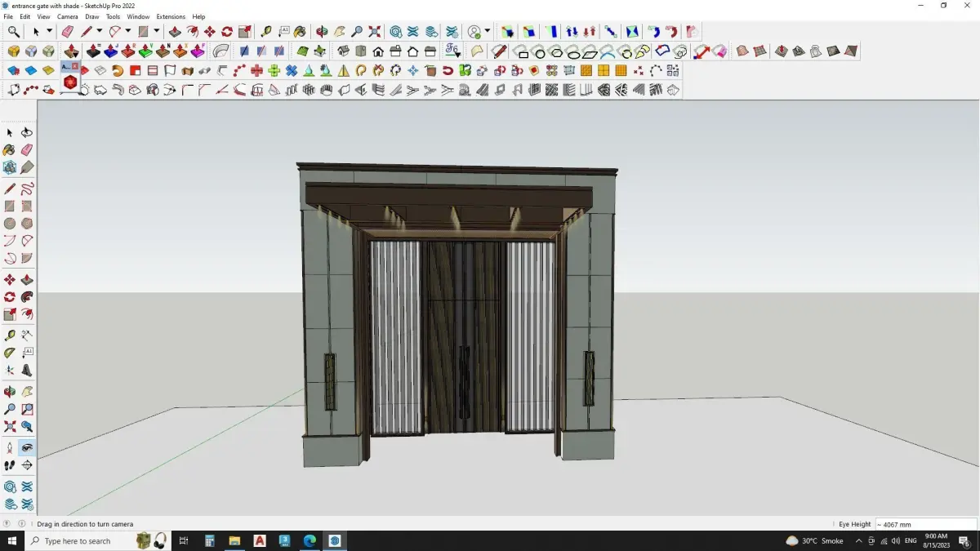The width and height of the screenshot is (980, 551).
Task: Select the Sandbox Smoove tool
Action: (782, 51)
